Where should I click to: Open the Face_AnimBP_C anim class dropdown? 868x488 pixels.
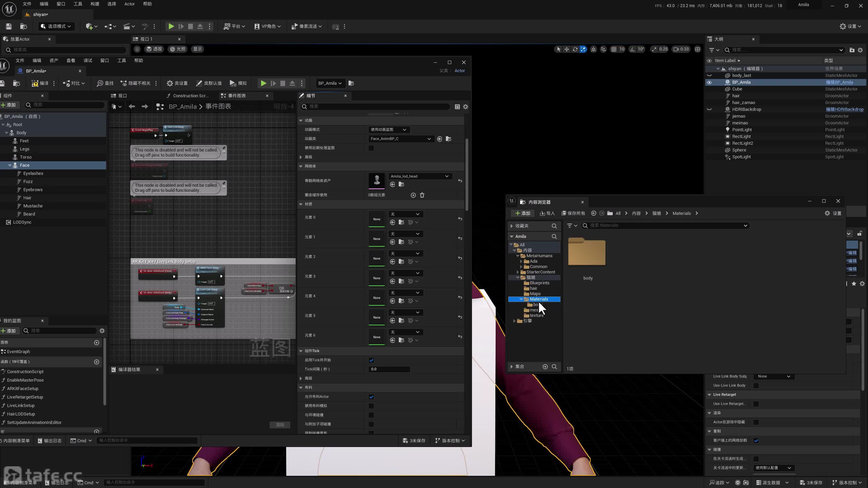(x=401, y=139)
